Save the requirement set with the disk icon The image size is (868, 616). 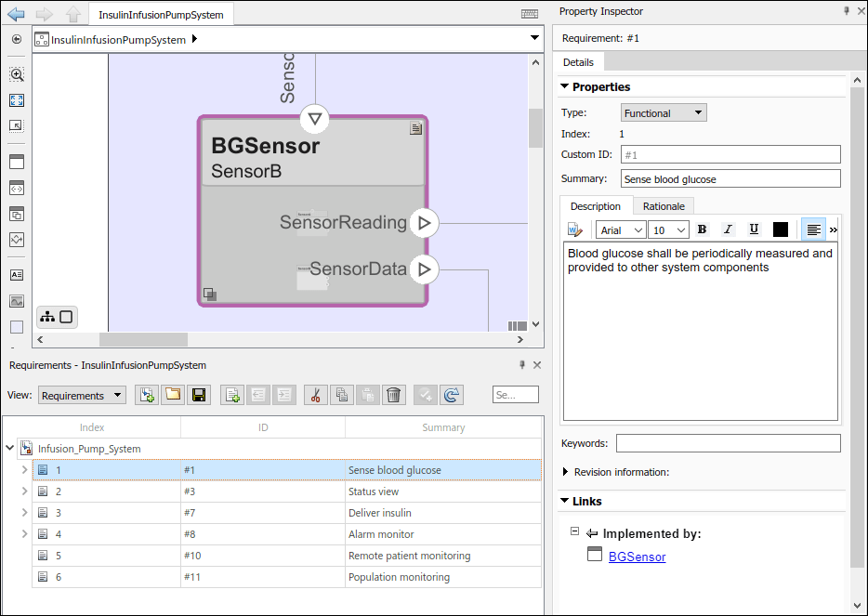(x=199, y=394)
